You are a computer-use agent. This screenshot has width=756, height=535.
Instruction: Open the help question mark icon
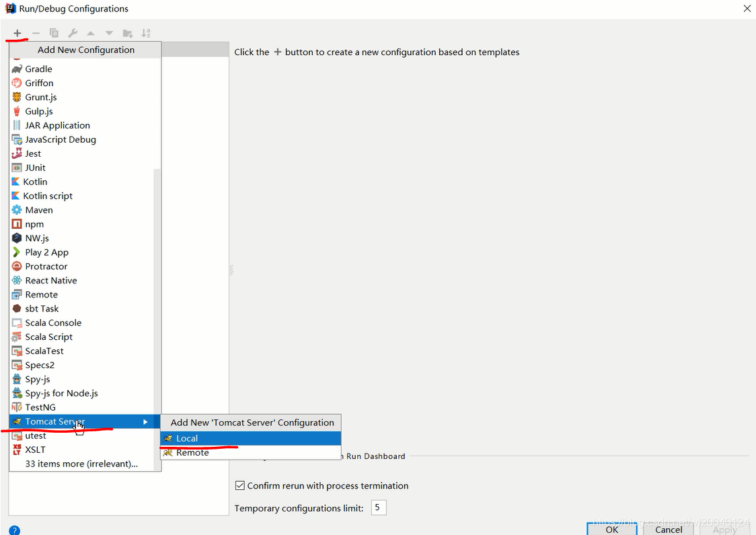coord(15,530)
